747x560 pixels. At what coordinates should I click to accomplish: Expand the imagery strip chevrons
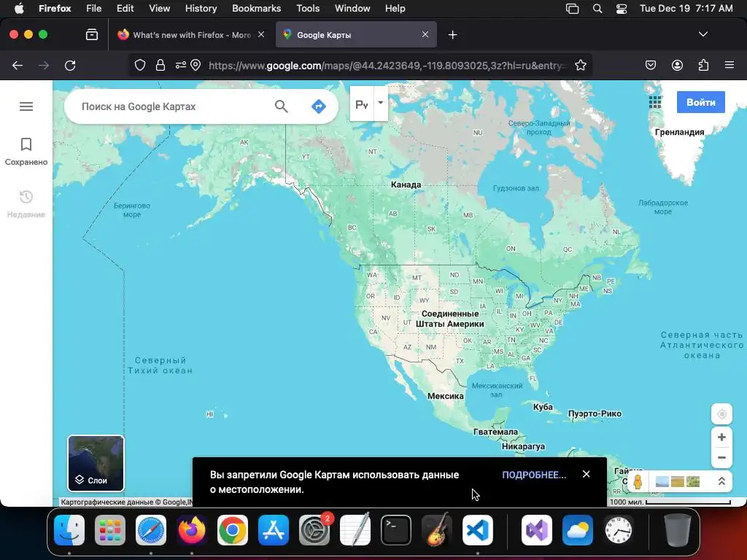point(721,481)
